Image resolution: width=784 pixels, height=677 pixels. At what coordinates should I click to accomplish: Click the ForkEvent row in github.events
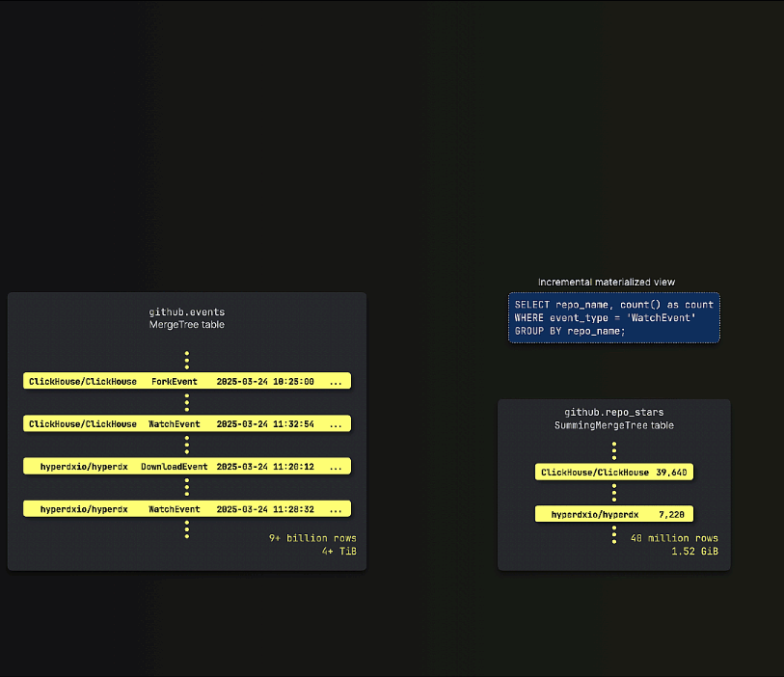pos(186,382)
